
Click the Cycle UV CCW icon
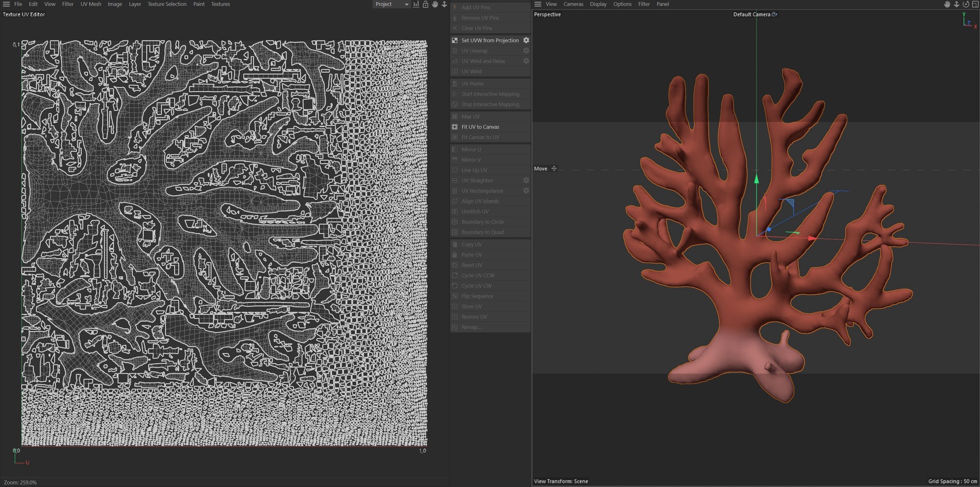[x=455, y=275]
